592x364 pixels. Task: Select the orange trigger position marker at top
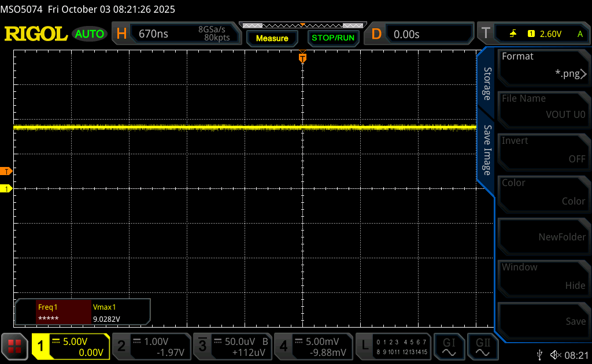point(302,57)
